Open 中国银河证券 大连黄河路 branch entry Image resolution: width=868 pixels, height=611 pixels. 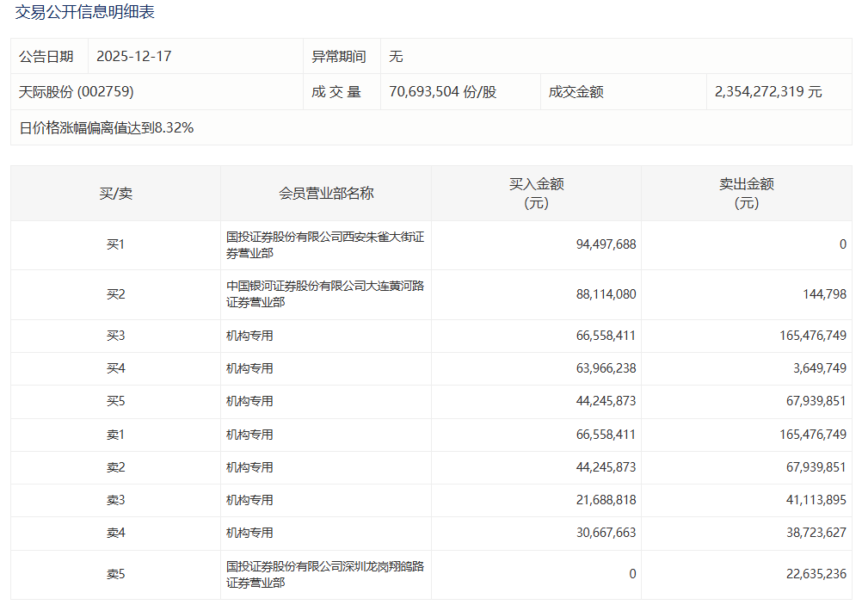click(324, 294)
